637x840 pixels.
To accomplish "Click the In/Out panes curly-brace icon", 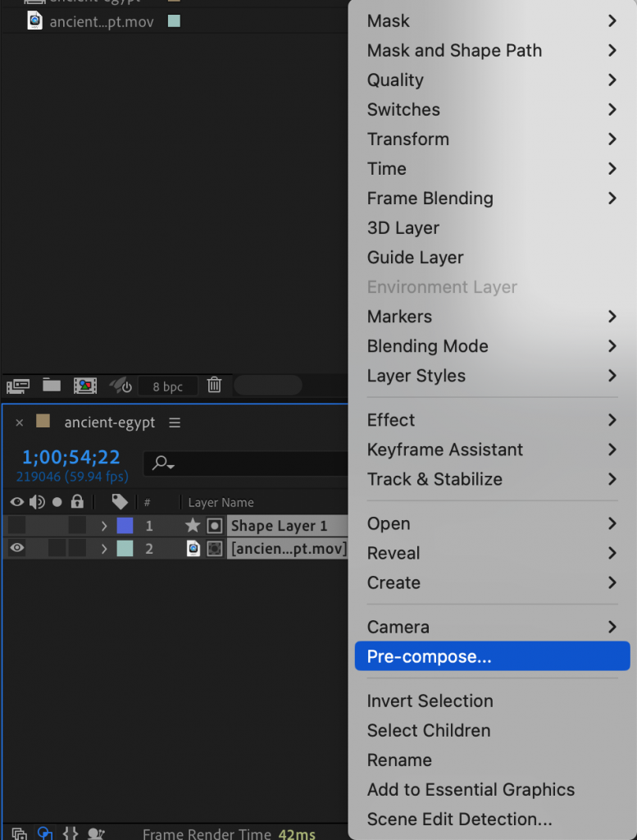I will [x=70, y=833].
